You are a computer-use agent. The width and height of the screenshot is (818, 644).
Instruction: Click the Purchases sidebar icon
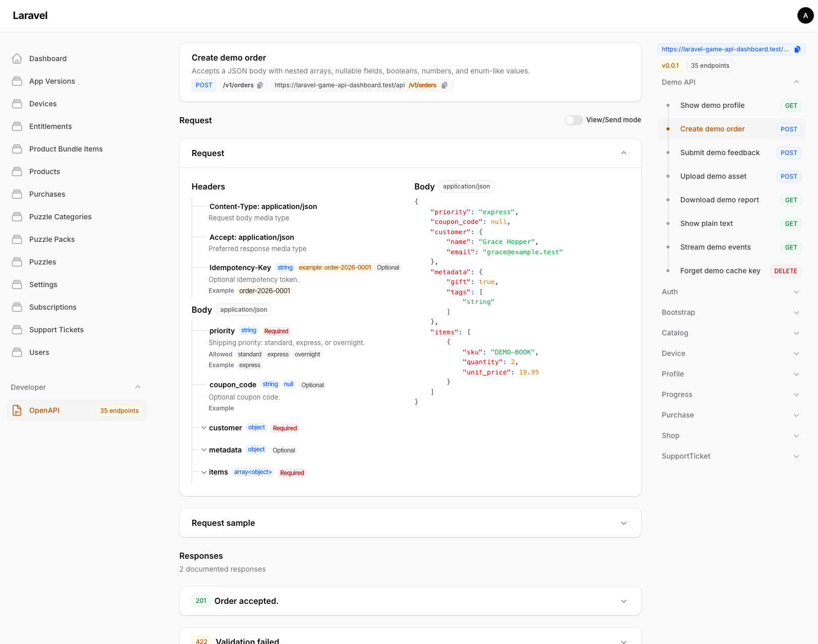[x=17, y=194]
